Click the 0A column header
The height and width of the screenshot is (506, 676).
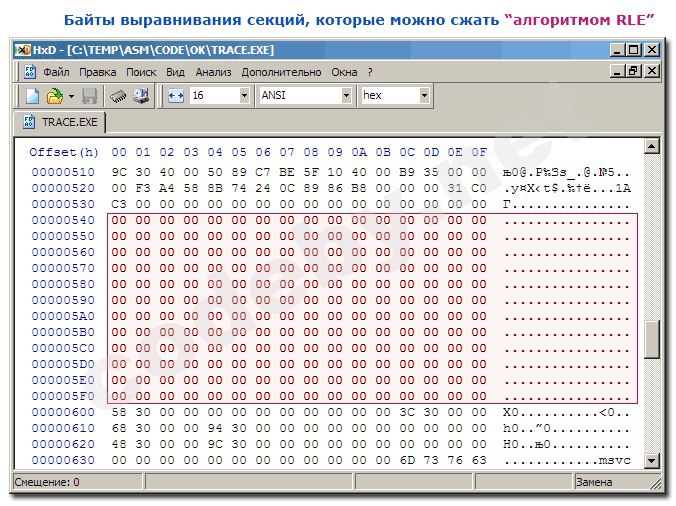(359, 152)
